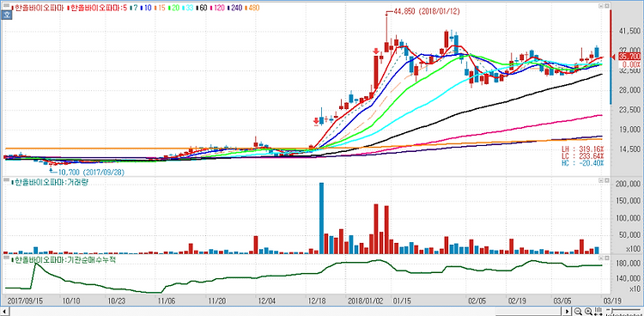Click the 12/18 date on time axis
The width and height of the screenshot is (644, 316).
(x=316, y=300)
